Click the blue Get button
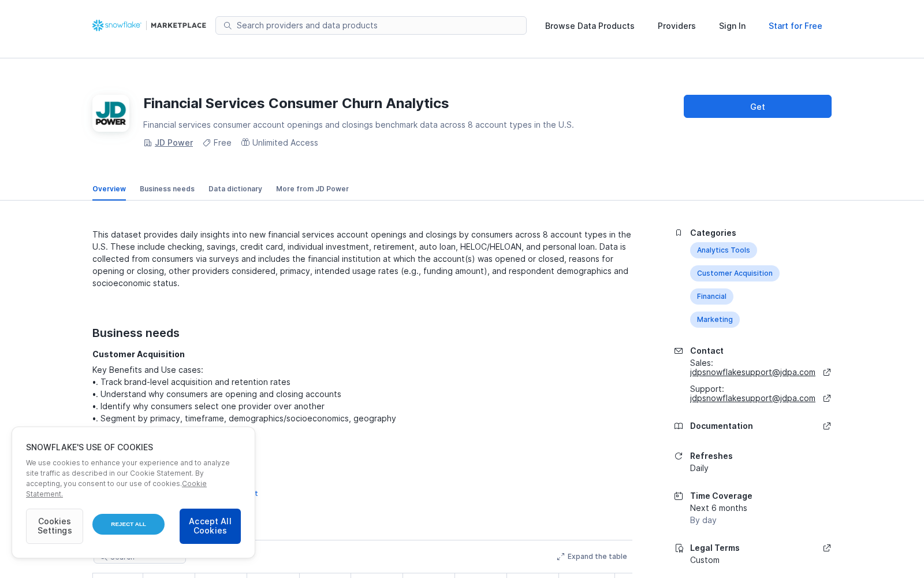The image size is (924, 578). point(758,106)
